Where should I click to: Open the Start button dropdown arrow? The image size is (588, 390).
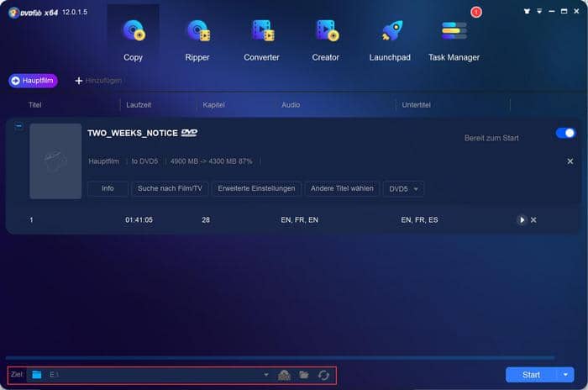tap(565, 375)
